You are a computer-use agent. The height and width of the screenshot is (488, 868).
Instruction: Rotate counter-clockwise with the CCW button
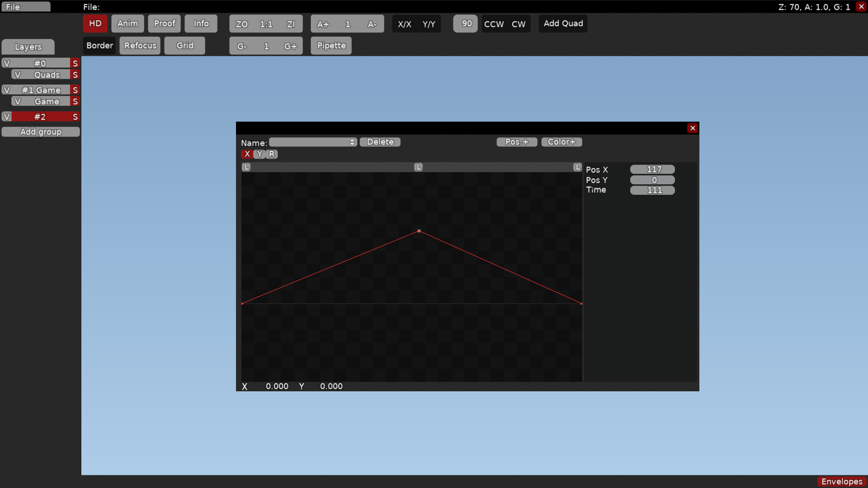[x=494, y=24]
